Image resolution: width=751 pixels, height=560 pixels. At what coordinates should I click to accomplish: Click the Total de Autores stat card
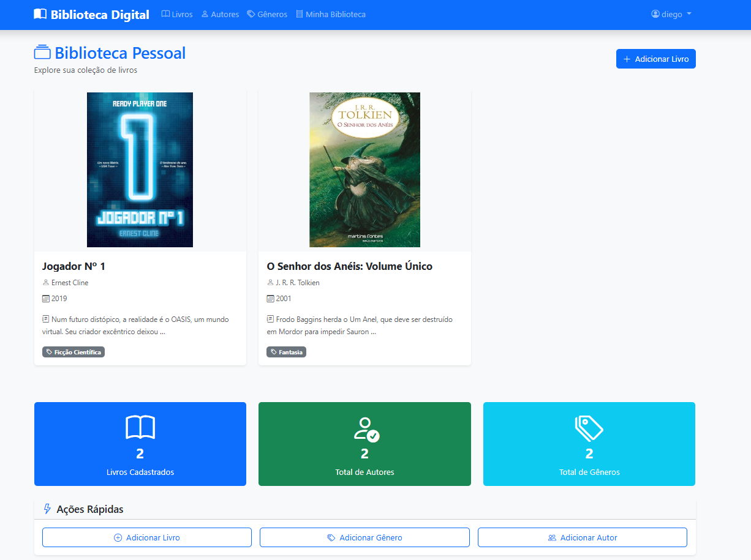(x=364, y=444)
